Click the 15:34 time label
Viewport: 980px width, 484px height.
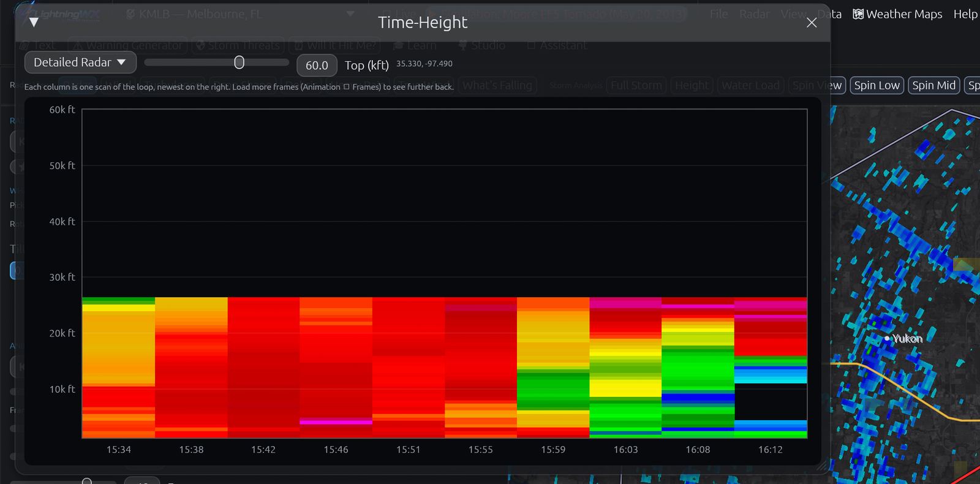pos(119,450)
